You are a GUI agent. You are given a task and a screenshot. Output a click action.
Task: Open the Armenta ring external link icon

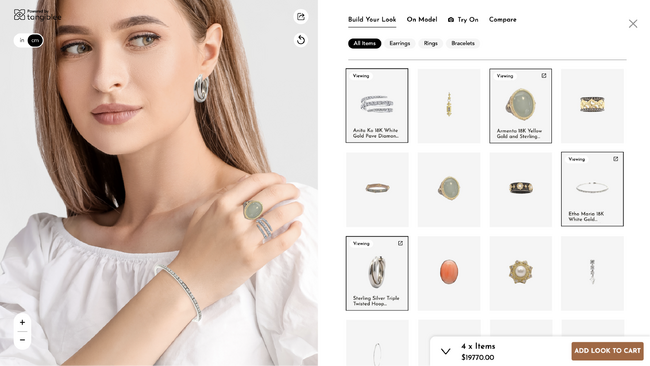(544, 75)
